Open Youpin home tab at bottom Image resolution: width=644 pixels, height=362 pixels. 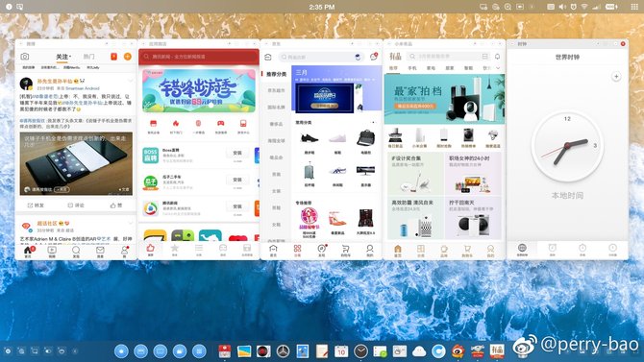click(398, 251)
